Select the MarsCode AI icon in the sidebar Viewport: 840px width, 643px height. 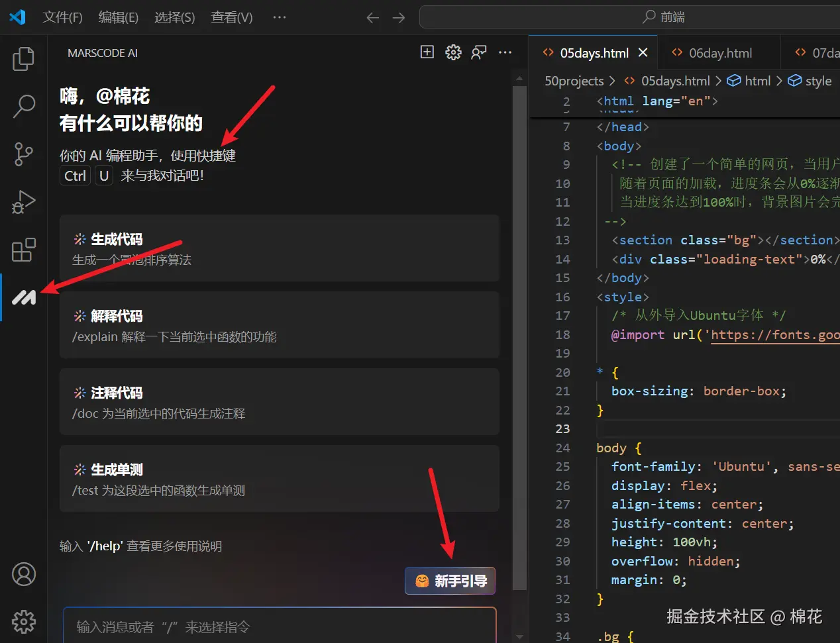tap(24, 297)
